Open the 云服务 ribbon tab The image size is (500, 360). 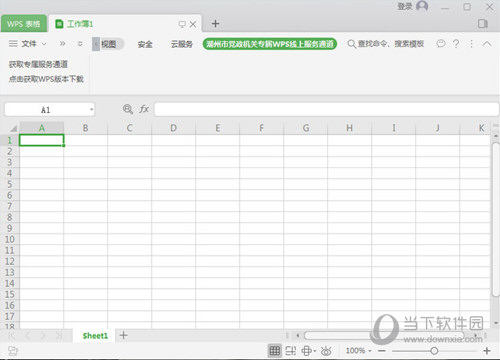point(182,44)
